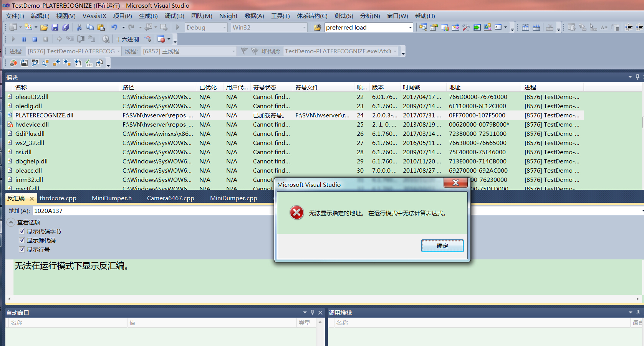Click the Paste clipboard icon
Screen dimensions: 644x346
(x=101, y=27)
